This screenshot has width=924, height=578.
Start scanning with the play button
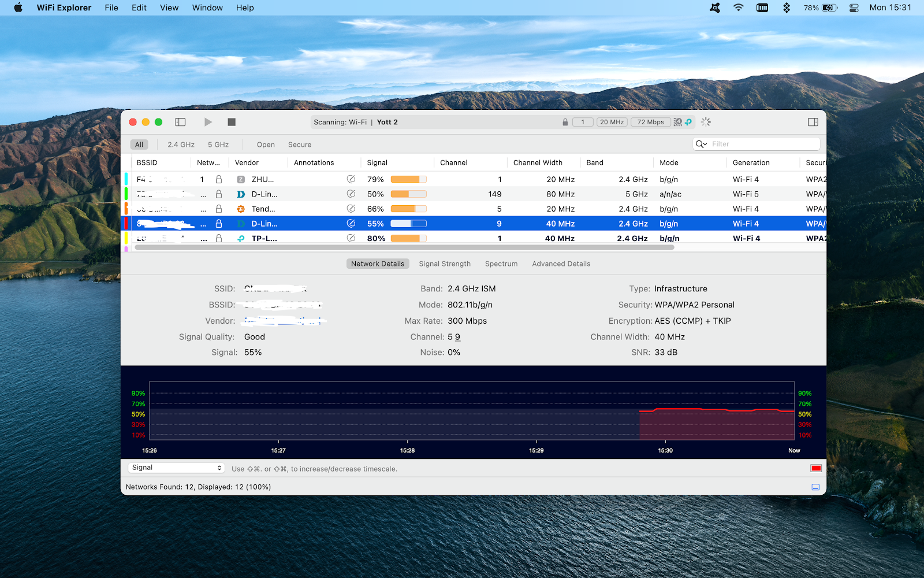tap(208, 122)
